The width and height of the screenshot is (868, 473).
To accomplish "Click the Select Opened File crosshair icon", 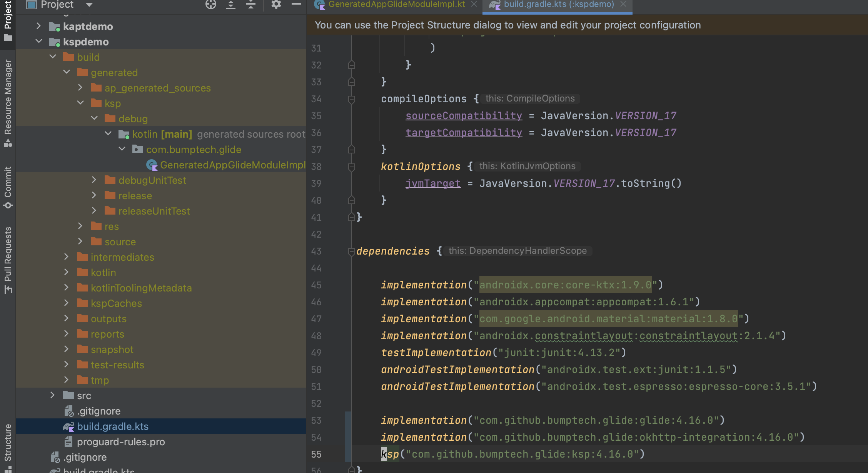I will click(210, 5).
